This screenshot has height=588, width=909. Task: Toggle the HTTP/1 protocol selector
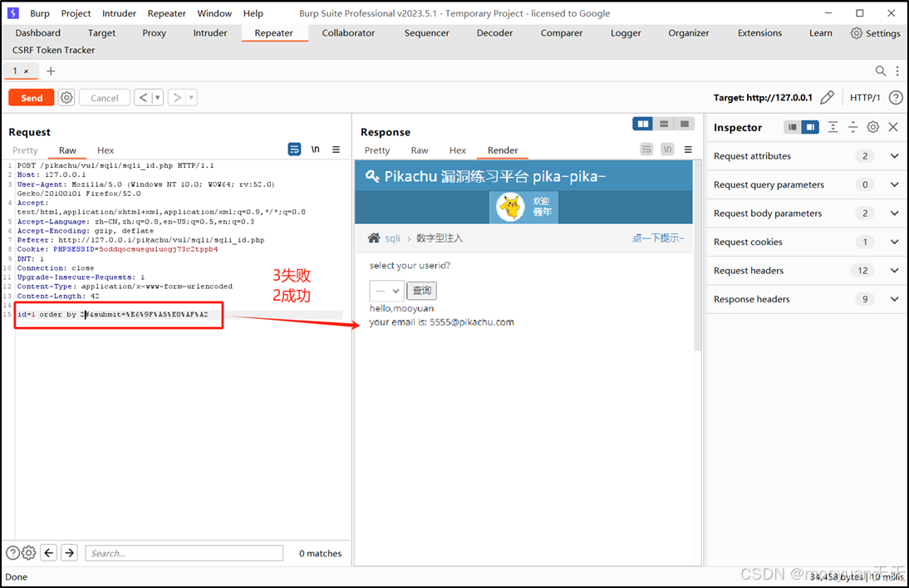point(865,97)
